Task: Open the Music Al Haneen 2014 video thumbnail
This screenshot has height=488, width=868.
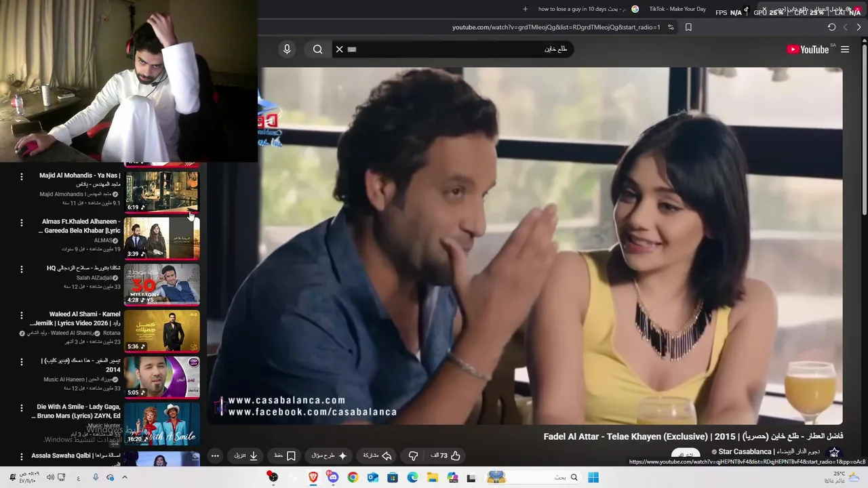Action: coord(161,376)
